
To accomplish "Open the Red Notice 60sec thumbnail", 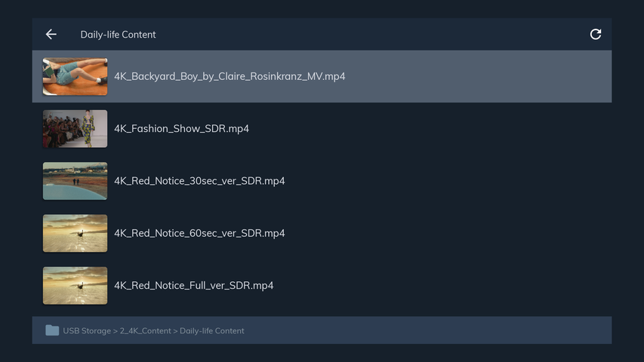I will (x=75, y=233).
